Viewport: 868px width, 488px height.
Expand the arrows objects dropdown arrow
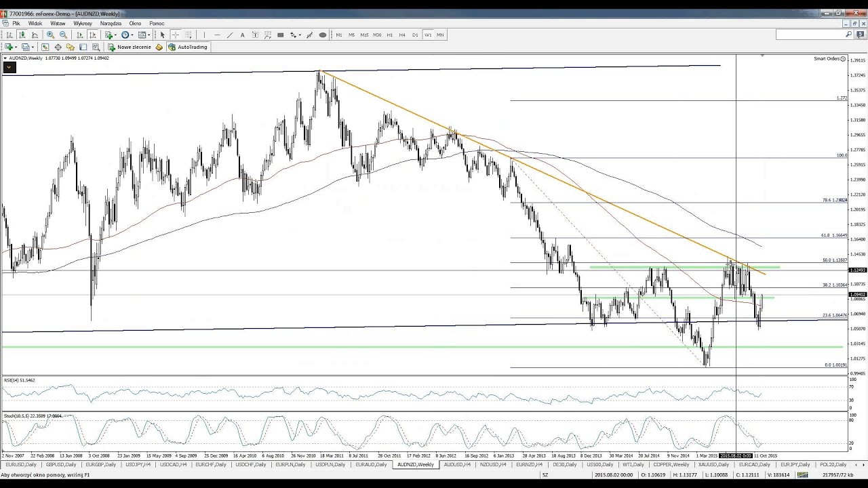[x=300, y=35]
